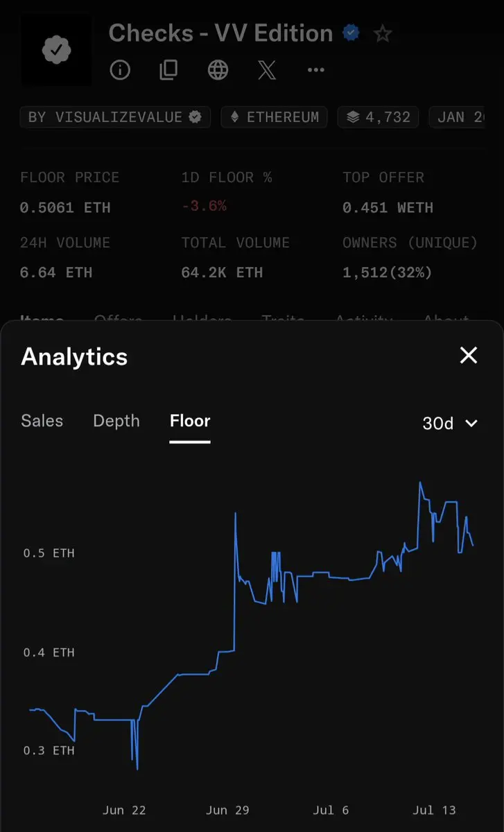Expand the 30d time range dropdown
Screen dimensions: 504x832
click(450, 423)
